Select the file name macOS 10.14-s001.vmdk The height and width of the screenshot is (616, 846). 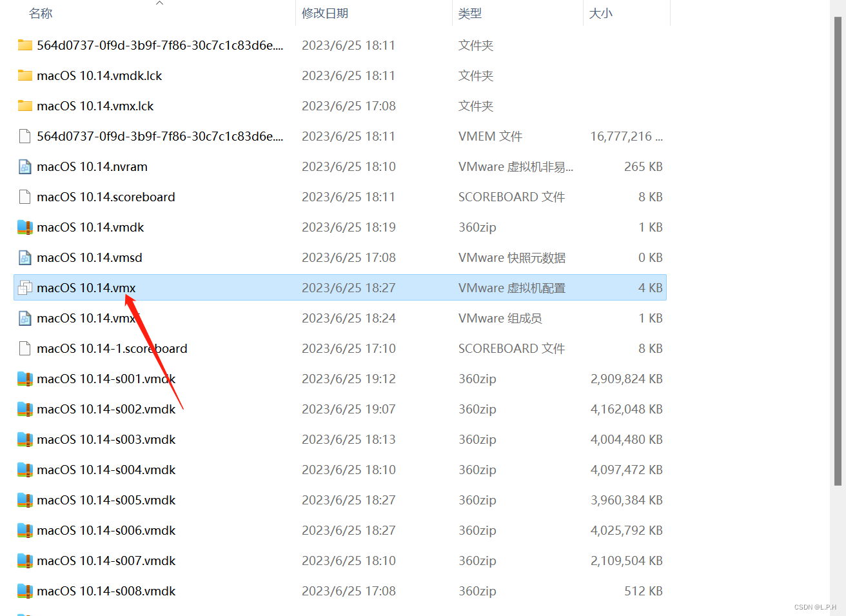(106, 379)
